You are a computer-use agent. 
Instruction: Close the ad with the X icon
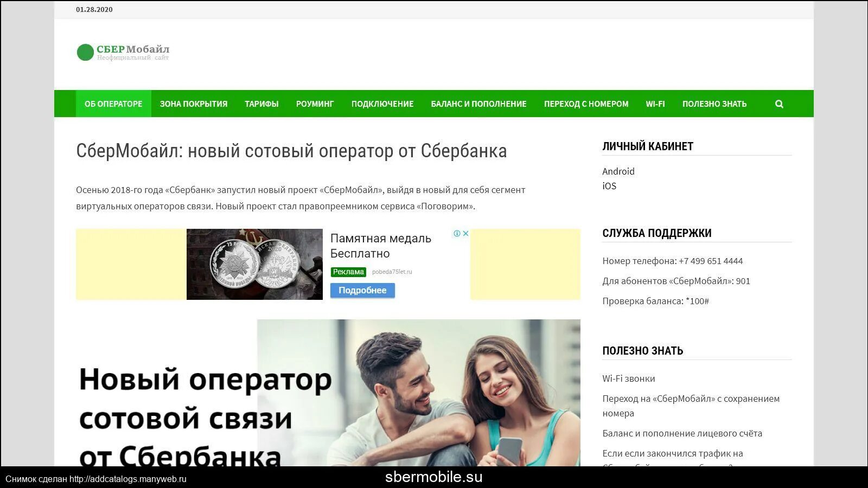click(465, 234)
